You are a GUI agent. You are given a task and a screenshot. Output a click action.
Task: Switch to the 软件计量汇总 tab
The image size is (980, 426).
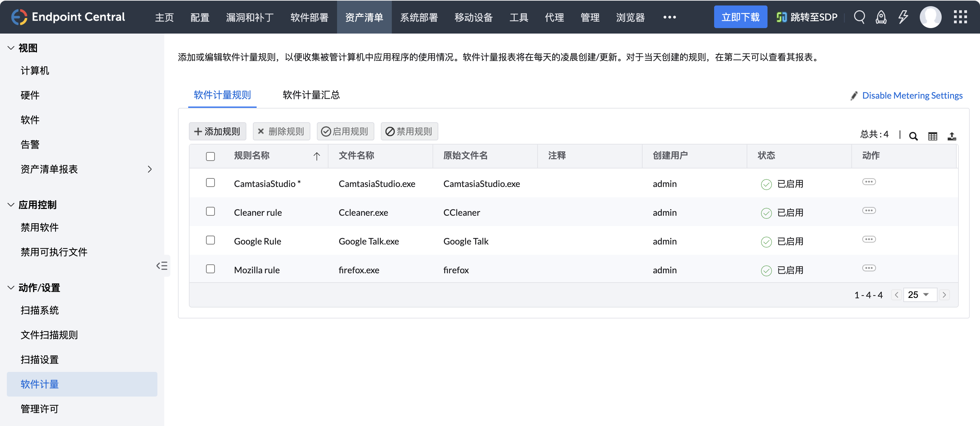pos(311,95)
